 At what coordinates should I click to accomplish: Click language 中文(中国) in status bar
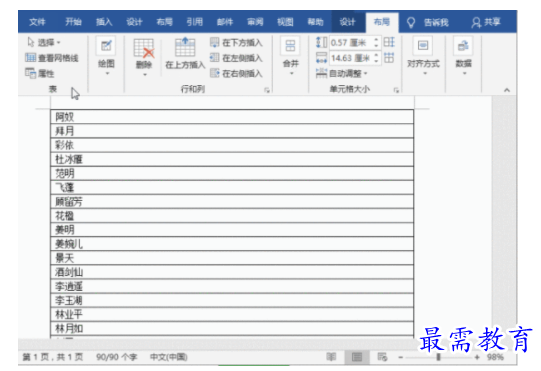pos(169,357)
